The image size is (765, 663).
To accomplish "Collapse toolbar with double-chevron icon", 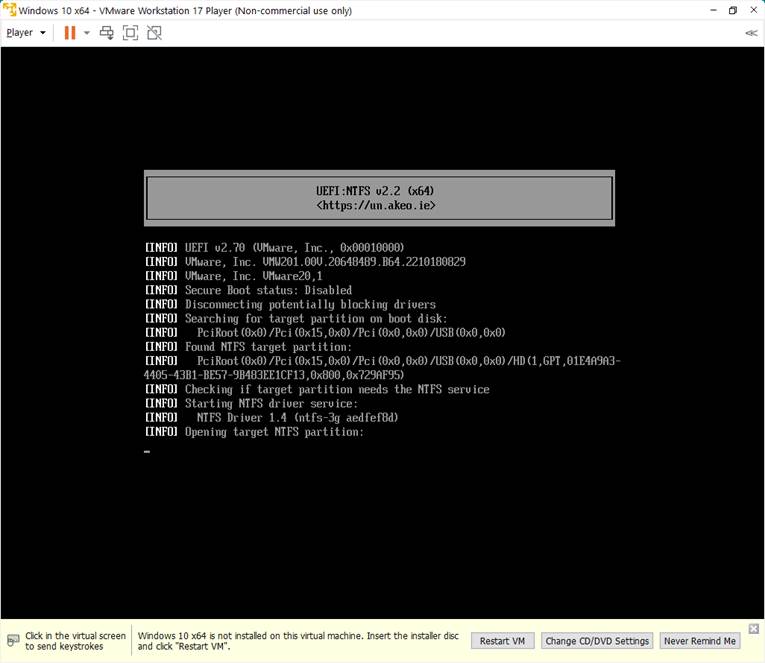I will click(x=751, y=32).
